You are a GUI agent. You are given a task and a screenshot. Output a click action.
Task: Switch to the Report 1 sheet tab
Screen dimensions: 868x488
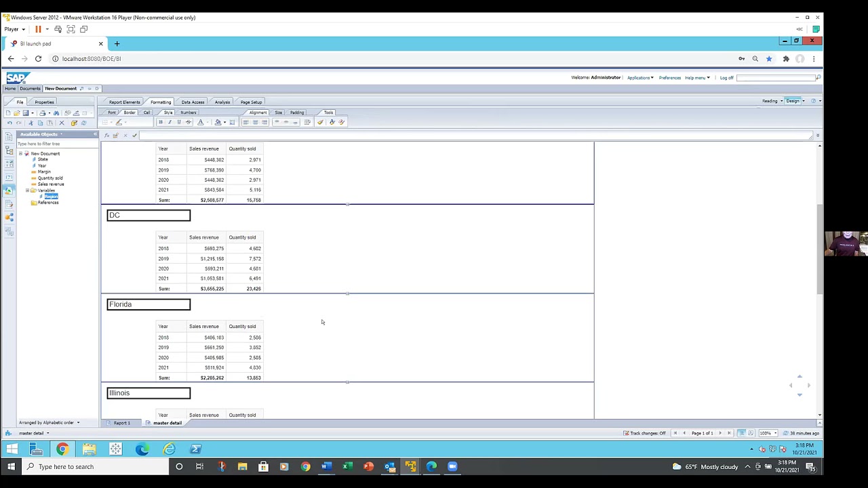122,423
